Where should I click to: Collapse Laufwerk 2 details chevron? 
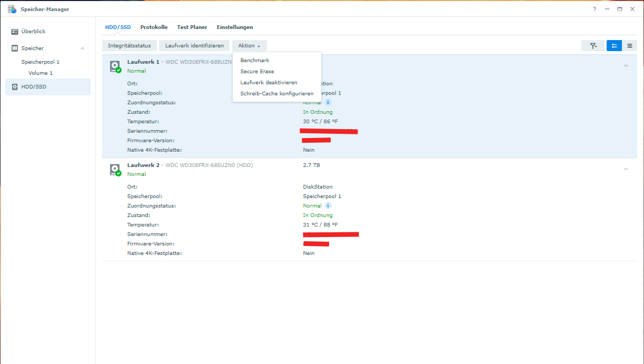click(x=626, y=169)
